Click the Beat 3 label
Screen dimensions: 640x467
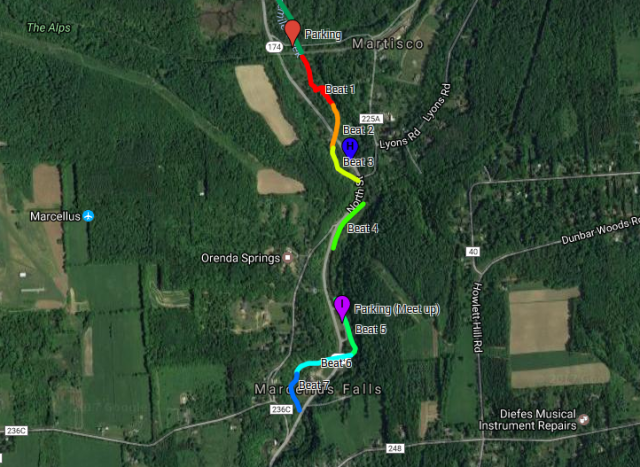coord(358,162)
